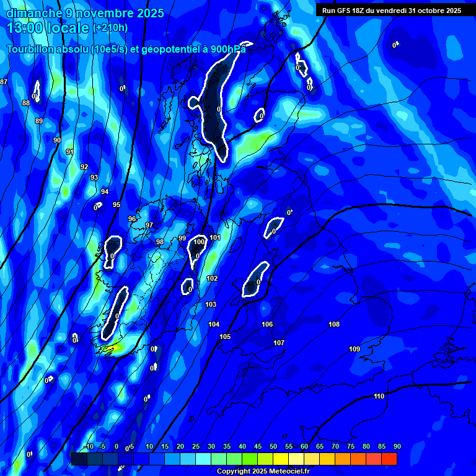Screen dimensions: 476x476
Task: Click the "+210h" forecast offset text
Action: click(110, 28)
